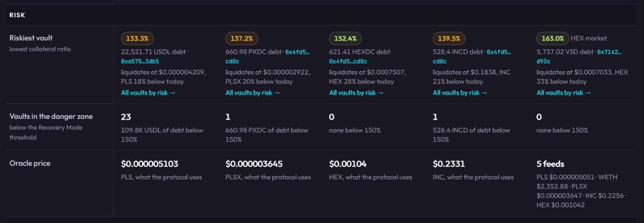Click the 23 vaults in danger zone count
644x223 pixels.
(127, 117)
